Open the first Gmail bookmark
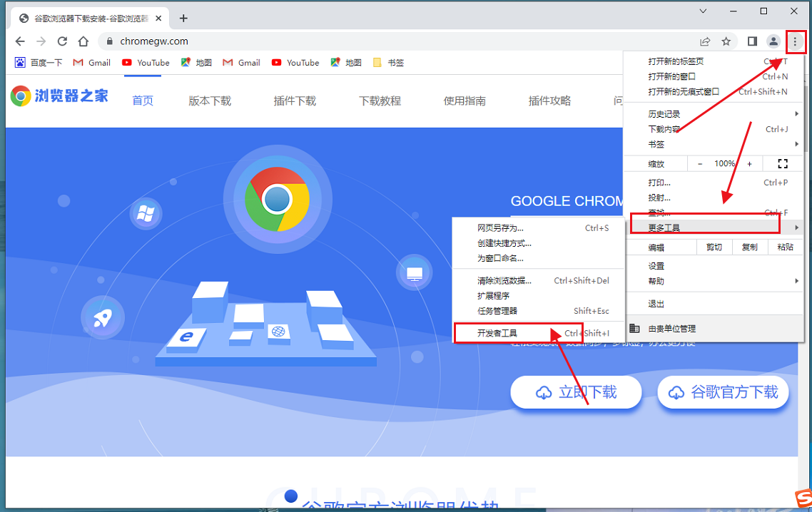This screenshot has width=812, height=512. point(91,63)
